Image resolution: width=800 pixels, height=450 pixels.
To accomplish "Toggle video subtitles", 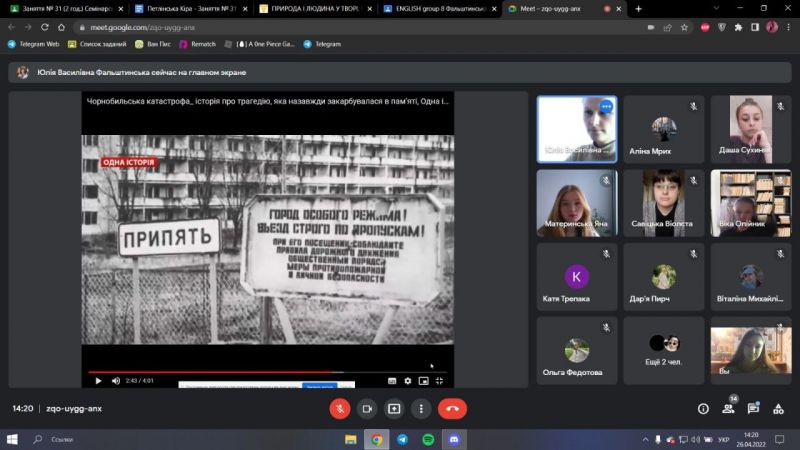I will click(x=392, y=381).
